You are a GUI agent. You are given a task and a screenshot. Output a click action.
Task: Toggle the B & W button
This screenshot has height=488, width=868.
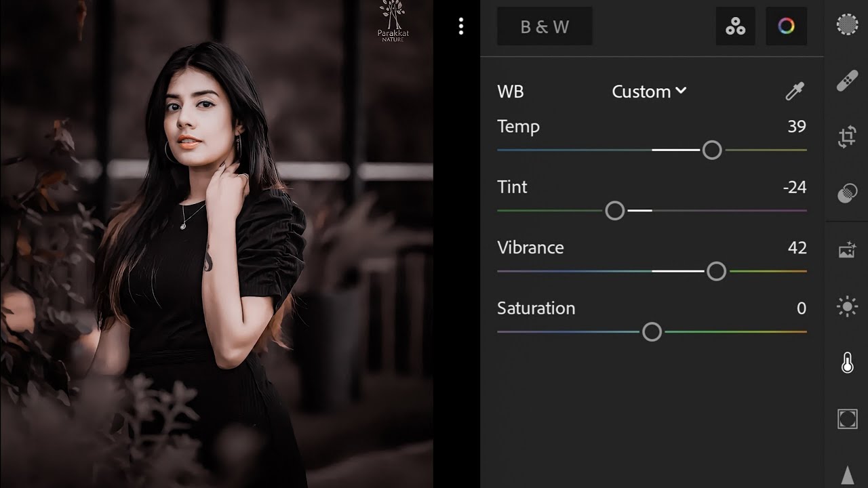click(545, 26)
